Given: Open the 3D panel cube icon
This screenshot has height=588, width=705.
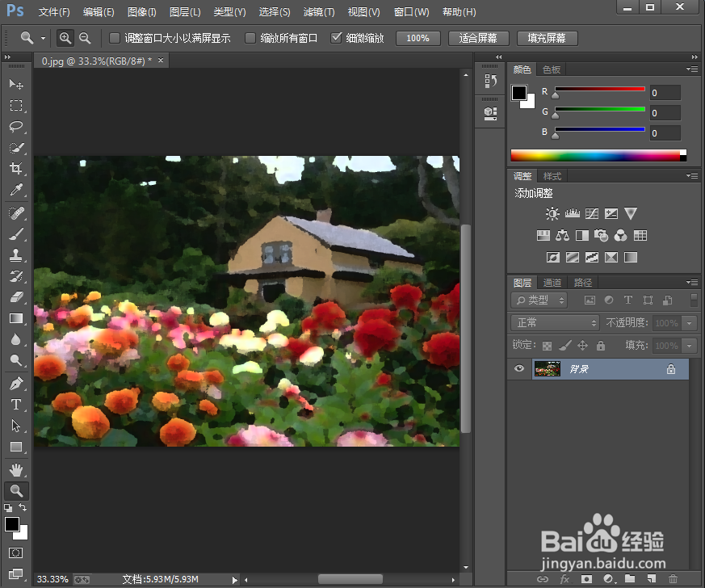Looking at the screenshot, I should [x=490, y=113].
